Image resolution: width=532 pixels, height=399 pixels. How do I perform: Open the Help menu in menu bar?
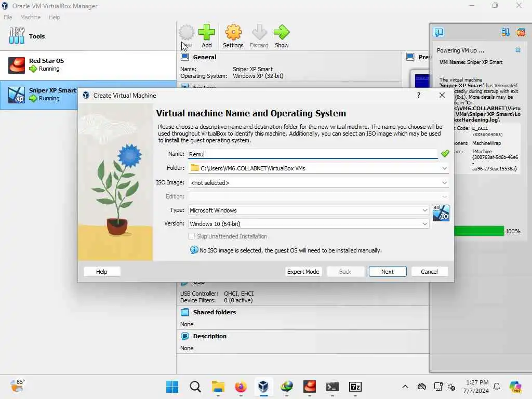click(54, 17)
